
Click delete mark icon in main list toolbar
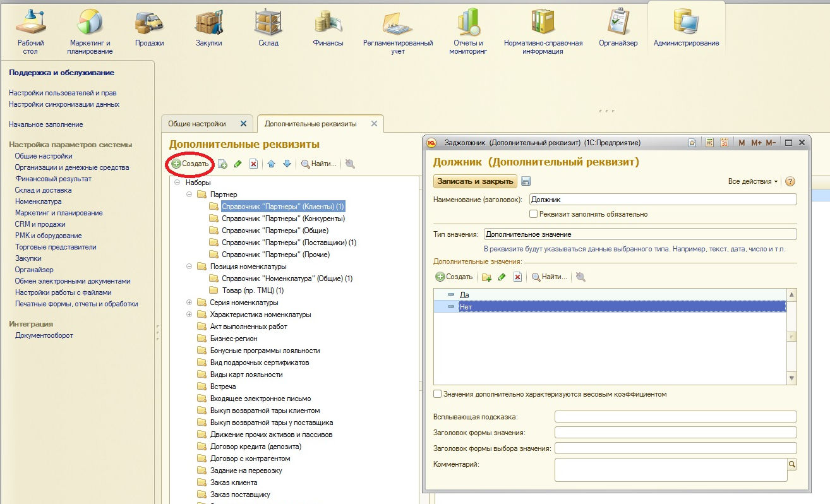(x=253, y=164)
